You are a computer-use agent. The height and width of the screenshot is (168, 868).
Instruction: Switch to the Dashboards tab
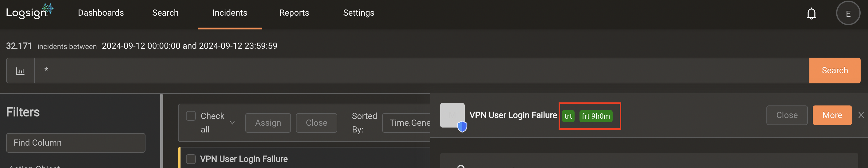tap(101, 13)
